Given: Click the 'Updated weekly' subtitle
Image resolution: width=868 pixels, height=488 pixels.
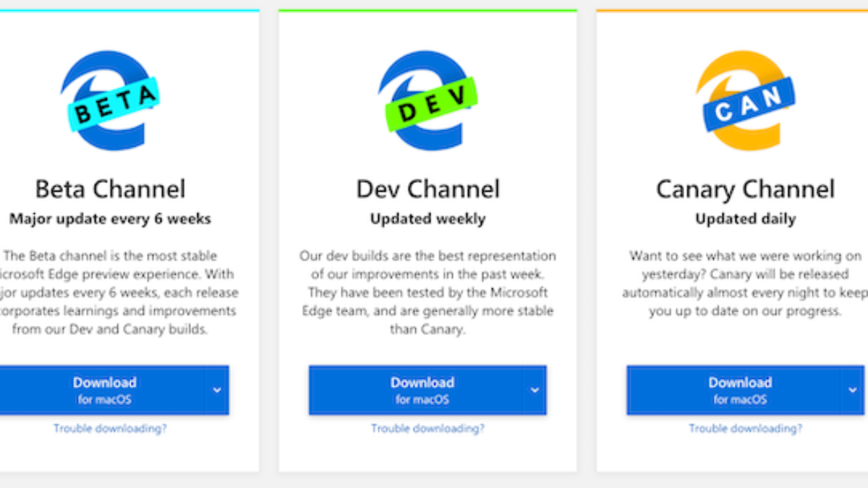Looking at the screenshot, I should (427, 218).
